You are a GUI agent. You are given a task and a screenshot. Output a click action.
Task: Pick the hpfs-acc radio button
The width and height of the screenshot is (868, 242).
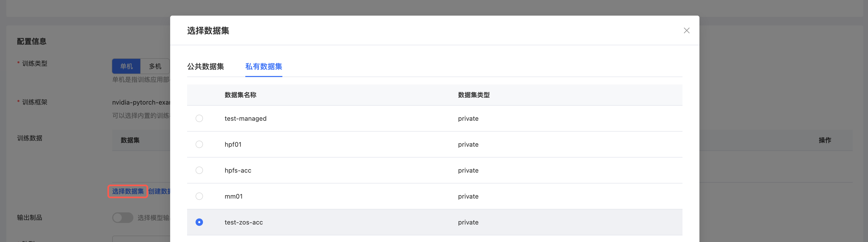pyautogui.click(x=199, y=170)
